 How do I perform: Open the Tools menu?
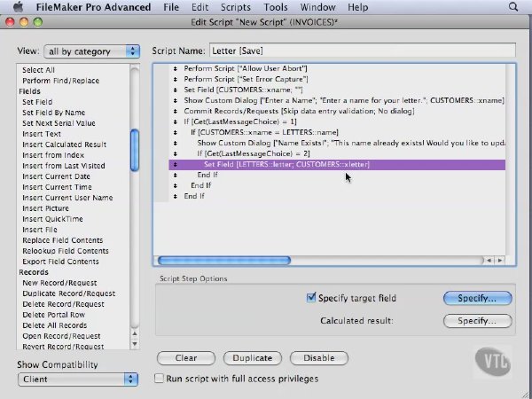(x=276, y=7)
